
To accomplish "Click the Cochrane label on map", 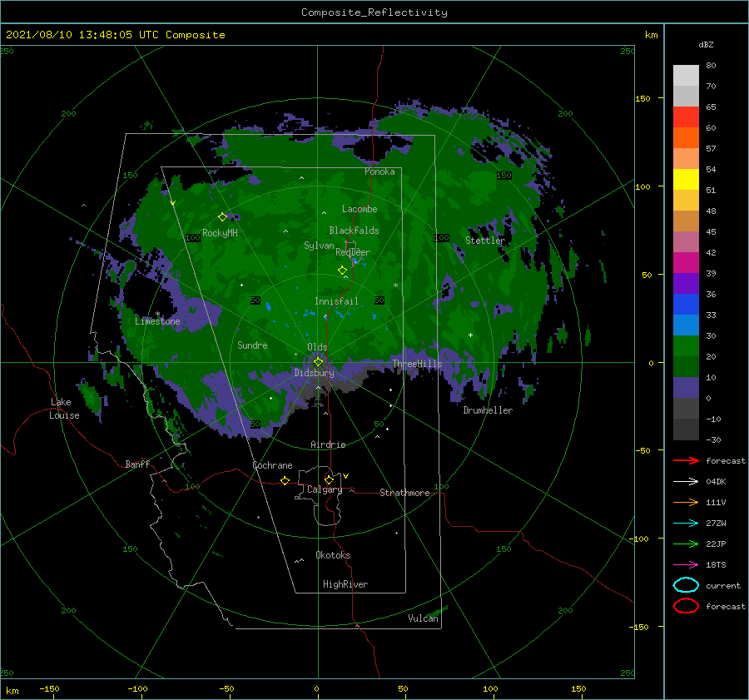I will pyautogui.click(x=272, y=465).
